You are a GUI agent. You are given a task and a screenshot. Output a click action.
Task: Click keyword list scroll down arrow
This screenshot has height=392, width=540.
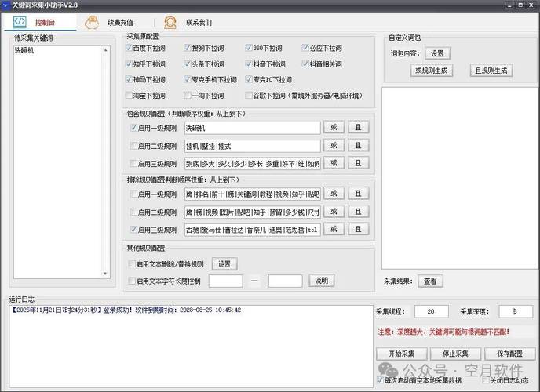[105, 274]
